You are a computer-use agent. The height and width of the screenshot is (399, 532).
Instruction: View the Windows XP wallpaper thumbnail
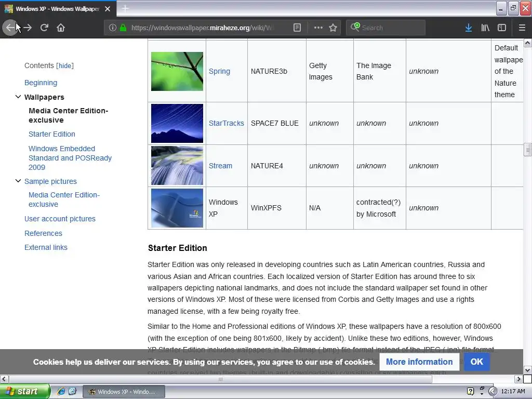tap(177, 208)
